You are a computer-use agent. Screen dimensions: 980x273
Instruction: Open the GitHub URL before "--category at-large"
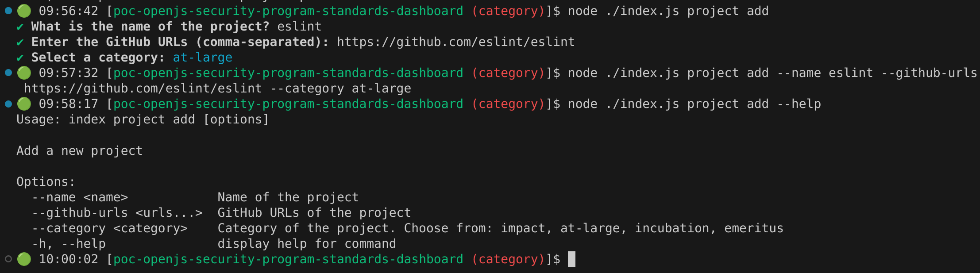click(143, 88)
